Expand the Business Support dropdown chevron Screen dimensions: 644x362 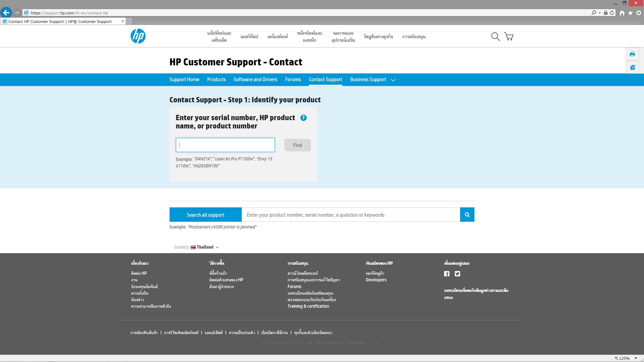coord(393,80)
